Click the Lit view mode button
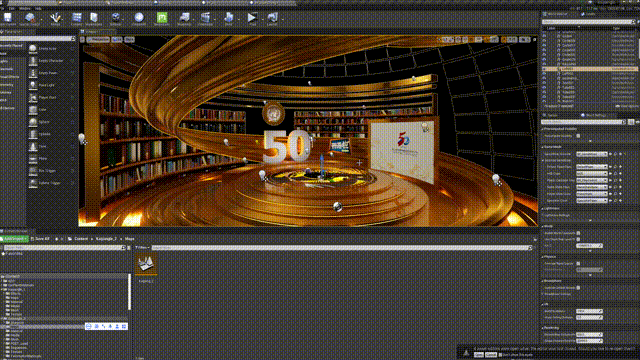Image resolution: width=640 pixels, height=360 pixels. coord(117,40)
